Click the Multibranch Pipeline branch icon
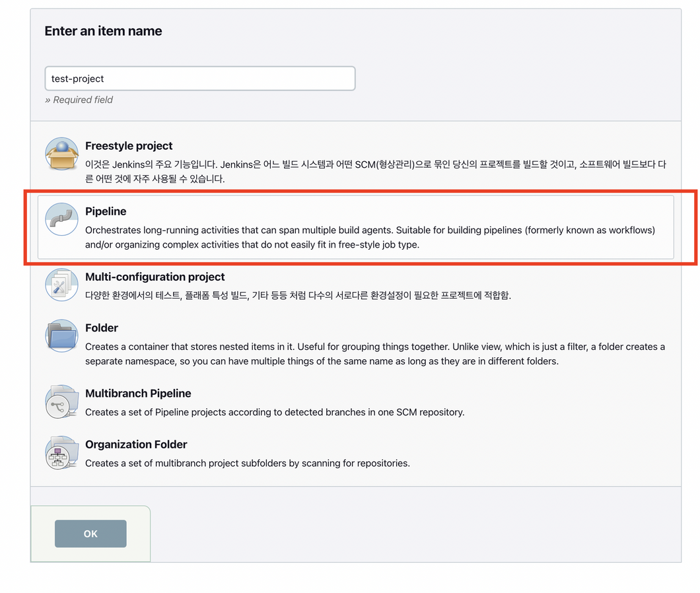Screen dimensions: 700x593 pos(61,401)
